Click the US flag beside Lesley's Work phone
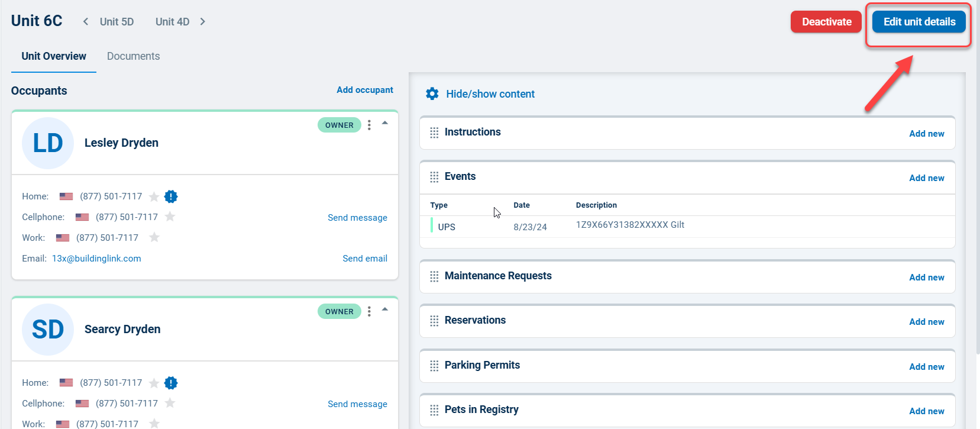The image size is (980, 429). point(63,238)
